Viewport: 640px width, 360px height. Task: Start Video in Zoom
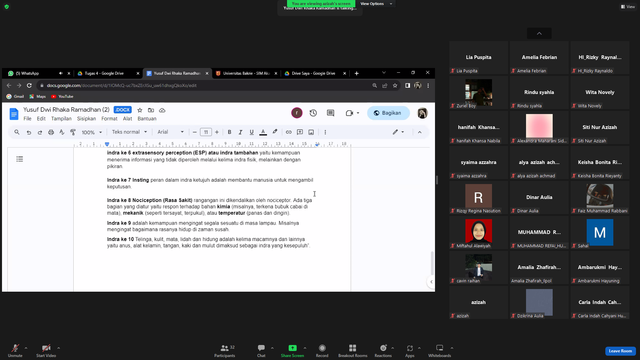click(x=46, y=351)
